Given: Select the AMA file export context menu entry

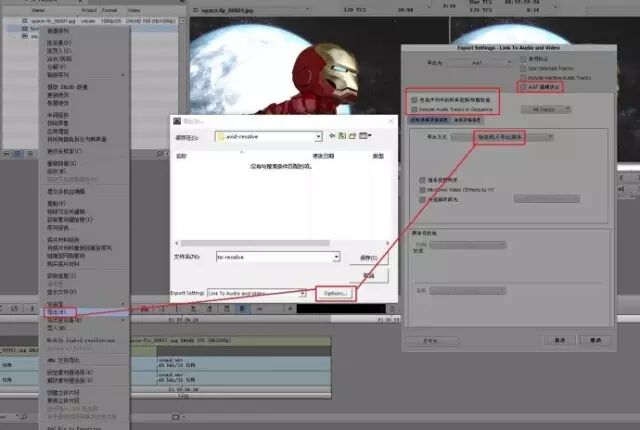Looking at the screenshot, I should point(63,361).
